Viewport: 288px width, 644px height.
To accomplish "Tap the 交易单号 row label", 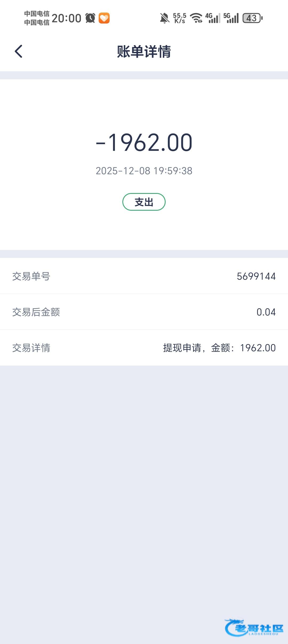I will pyautogui.click(x=31, y=276).
